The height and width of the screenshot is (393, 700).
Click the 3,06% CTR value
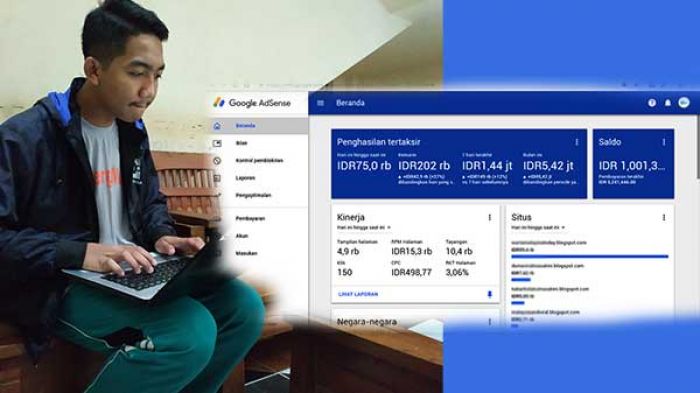457,272
